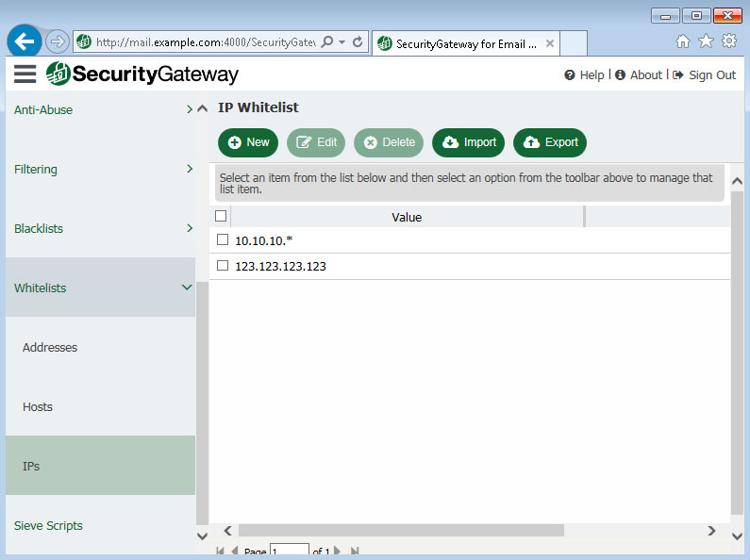Select the 123.123.123.123 row text
Image resolution: width=750 pixels, height=560 pixels.
point(281,267)
